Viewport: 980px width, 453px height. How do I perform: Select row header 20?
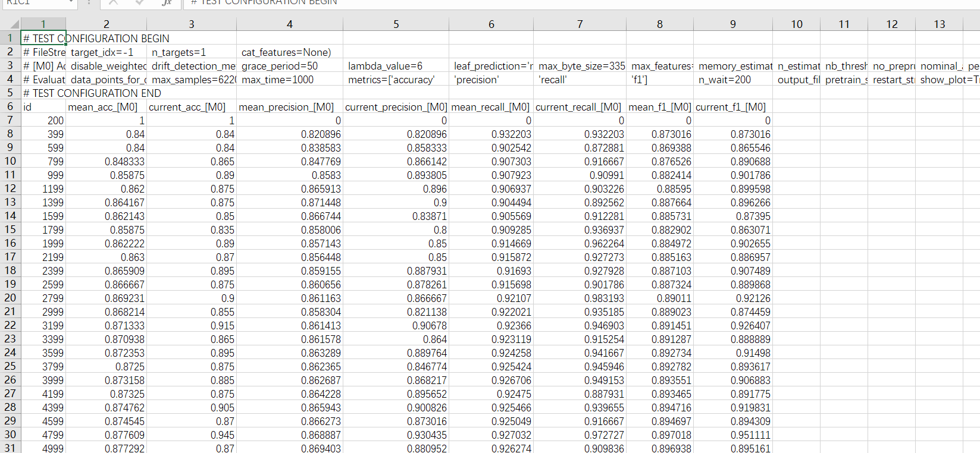pos(10,298)
